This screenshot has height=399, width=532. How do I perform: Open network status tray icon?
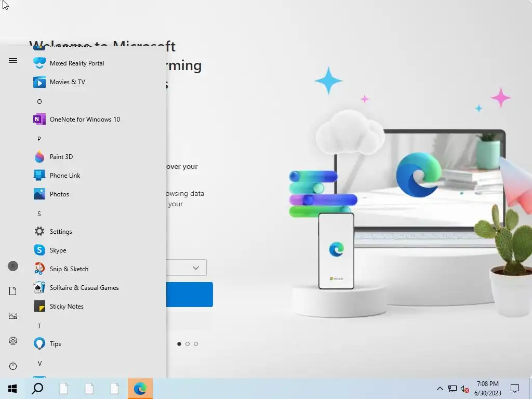[453, 389]
